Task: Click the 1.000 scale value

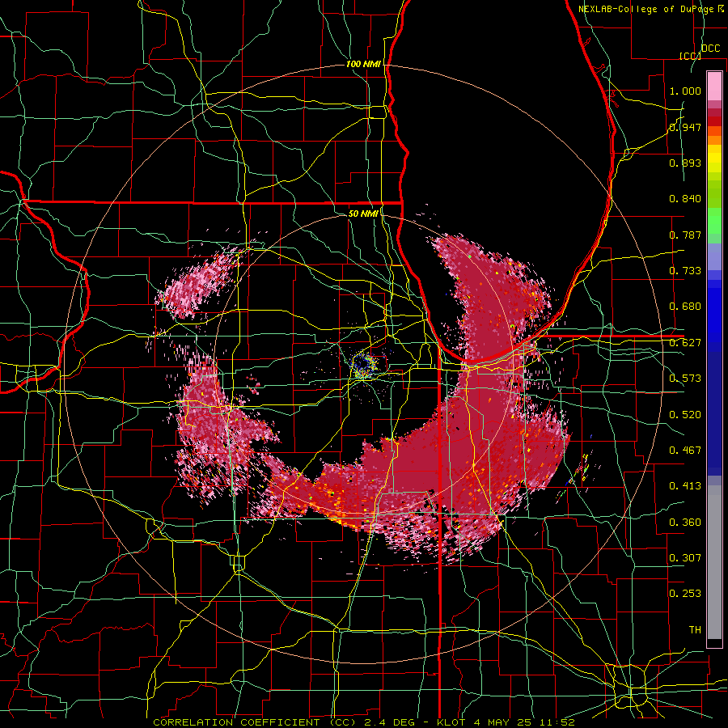Action: click(685, 91)
